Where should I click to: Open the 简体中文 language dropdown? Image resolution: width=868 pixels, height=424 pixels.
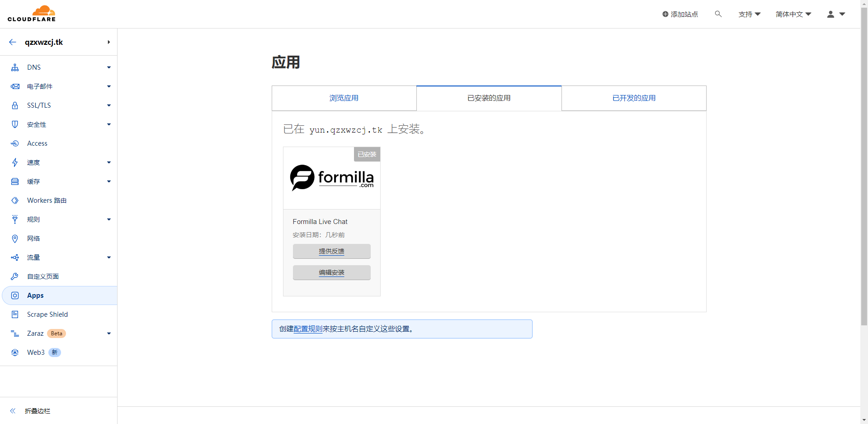pos(793,14)
